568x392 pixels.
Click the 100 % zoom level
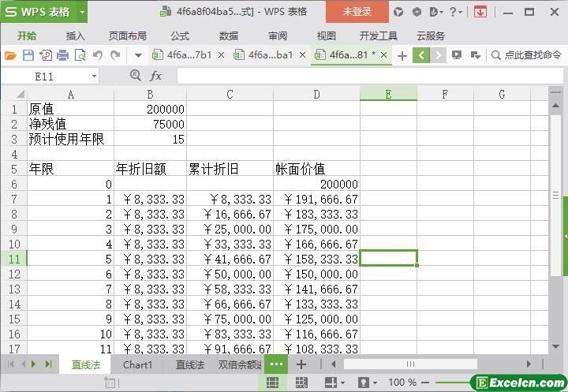click(402, 383)
